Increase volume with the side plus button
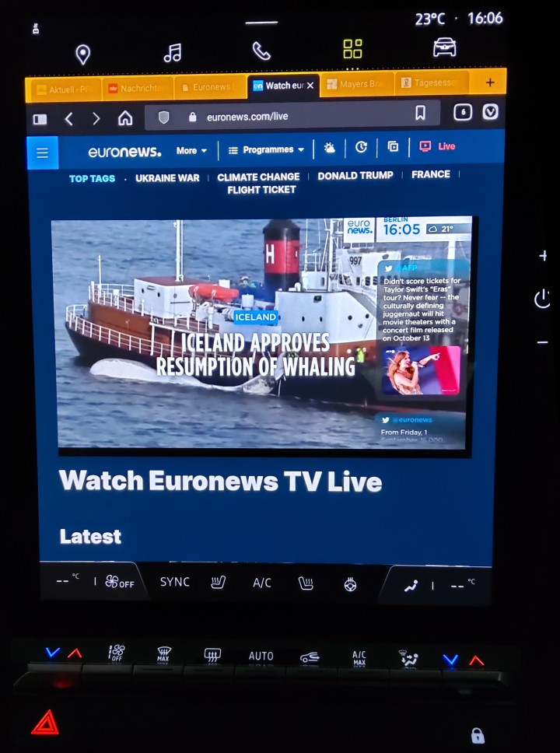The width and height of the screenshot is (560, 753). pos(543,255)
